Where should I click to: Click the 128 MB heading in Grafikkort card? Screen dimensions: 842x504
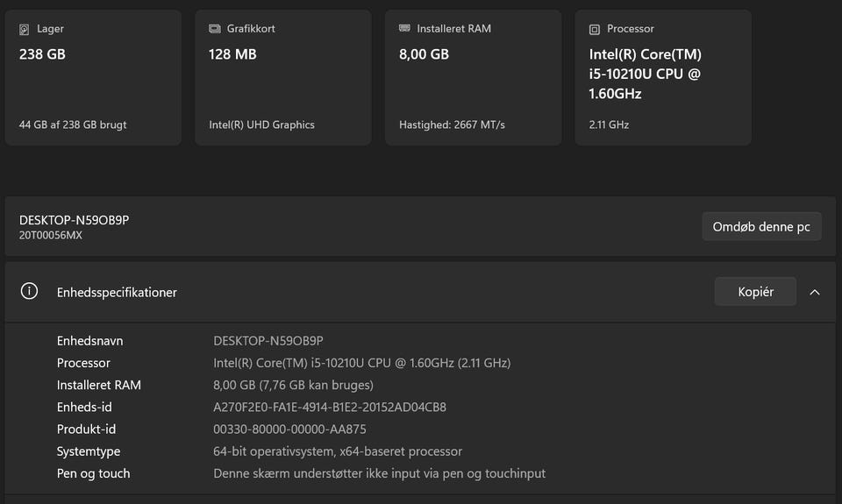(x=232, y=54)
